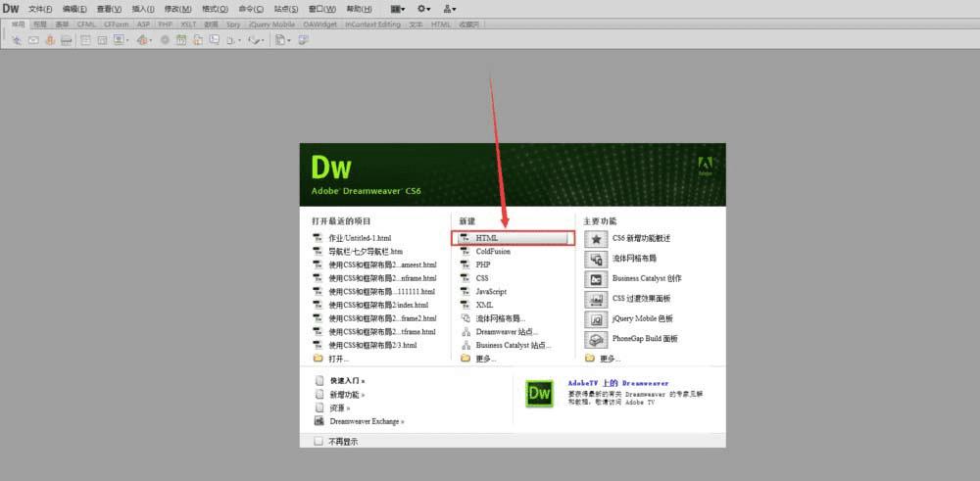Click the jQuery Mobile 色板 feature icon

pyautogui.click(x=596, y=318)
